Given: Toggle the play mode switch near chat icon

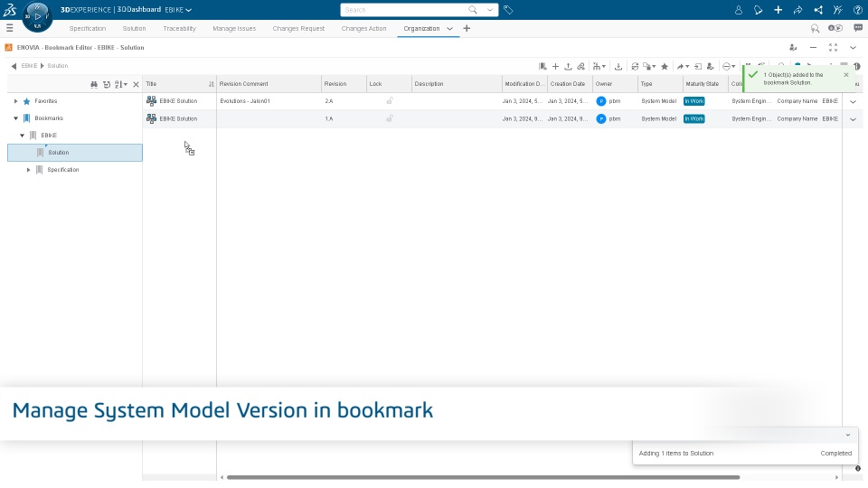Looking at the screenshot, I should (835, 28).
